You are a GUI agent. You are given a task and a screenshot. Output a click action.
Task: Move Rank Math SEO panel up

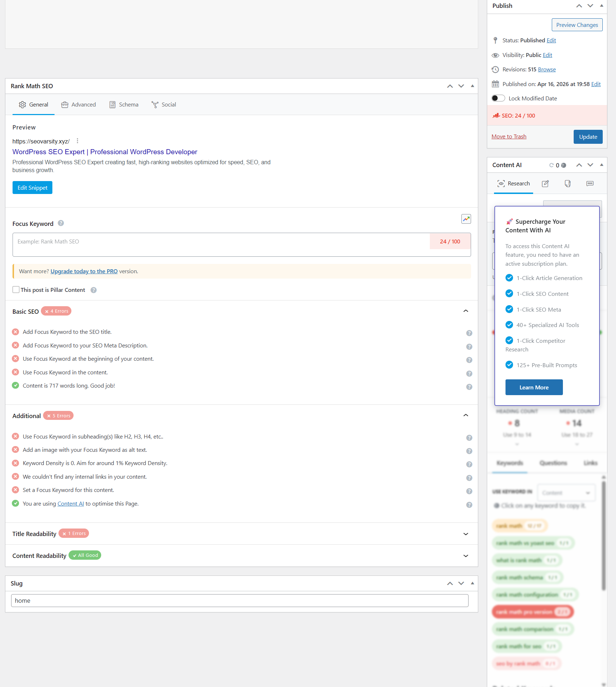pos(450,86)
